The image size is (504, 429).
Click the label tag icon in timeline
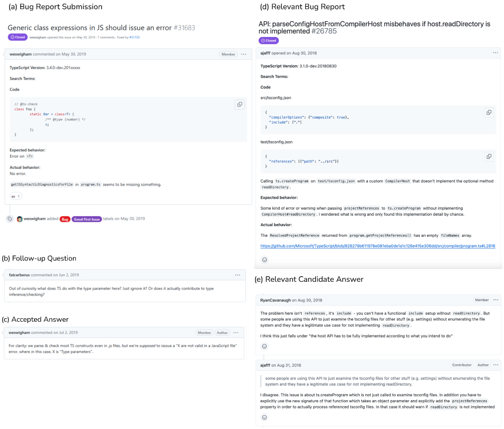coord(10,219)
